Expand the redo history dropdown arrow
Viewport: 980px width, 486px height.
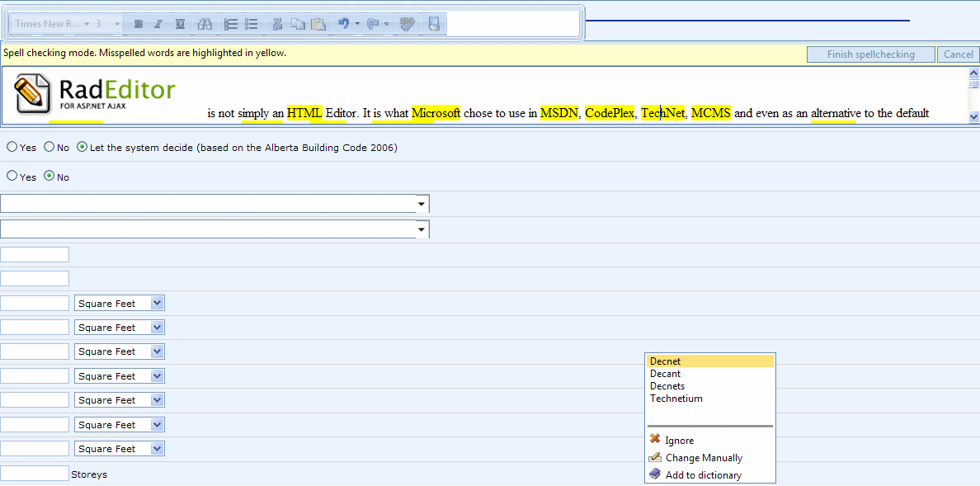point(387,24)
